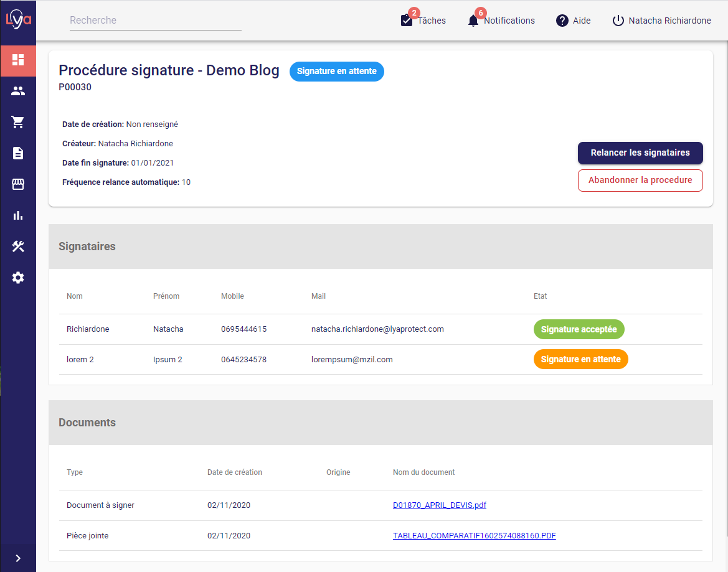Click the Etat column header

coord(541,296)
